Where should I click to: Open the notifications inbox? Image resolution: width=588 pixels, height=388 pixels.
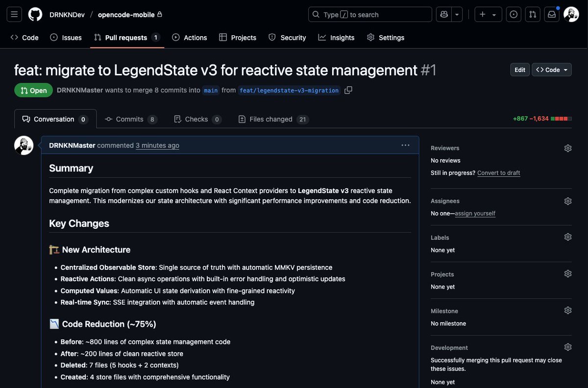coord(552,14)
